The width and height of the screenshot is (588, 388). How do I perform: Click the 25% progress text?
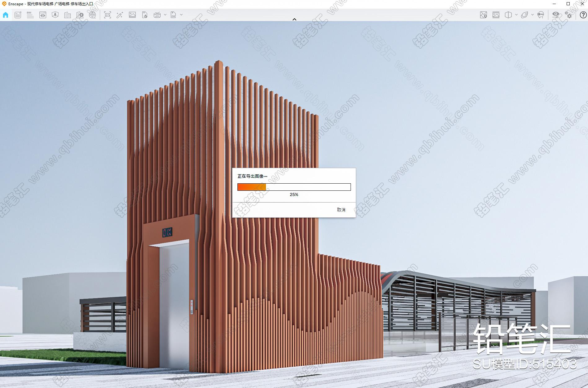(294, 194)
